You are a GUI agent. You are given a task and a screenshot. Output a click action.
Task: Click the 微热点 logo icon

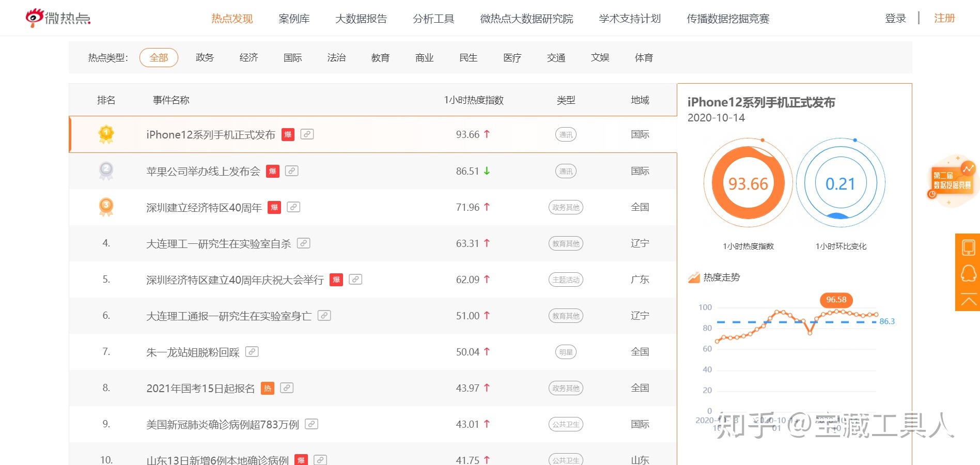pos(35,18)
